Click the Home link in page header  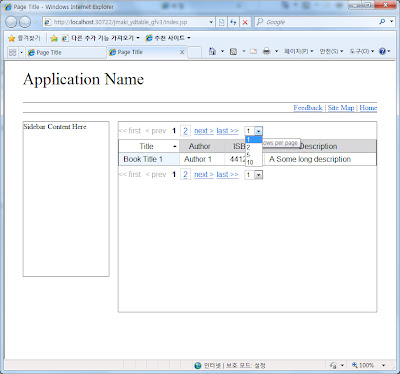click(x=368, y=108)
